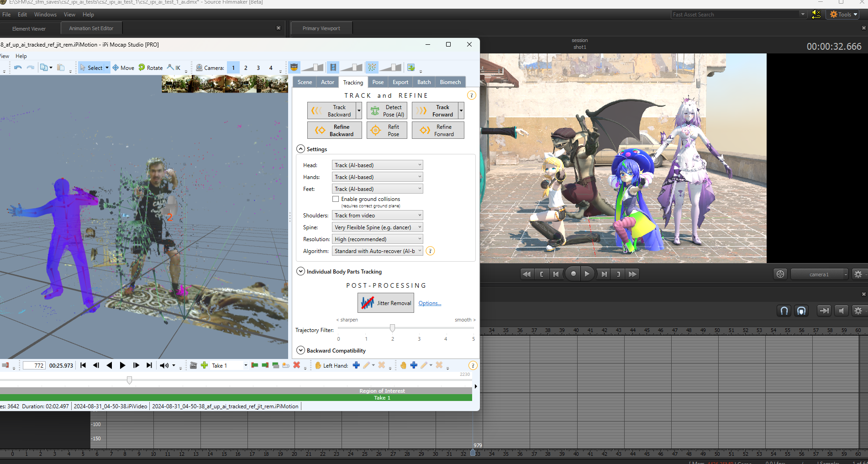Open the Track and Refine help icon

[x=472, y=95]
